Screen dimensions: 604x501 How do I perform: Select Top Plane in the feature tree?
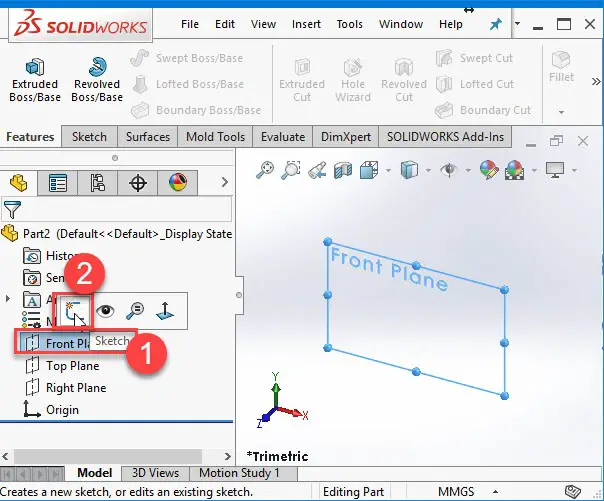(x=62, y=365)
